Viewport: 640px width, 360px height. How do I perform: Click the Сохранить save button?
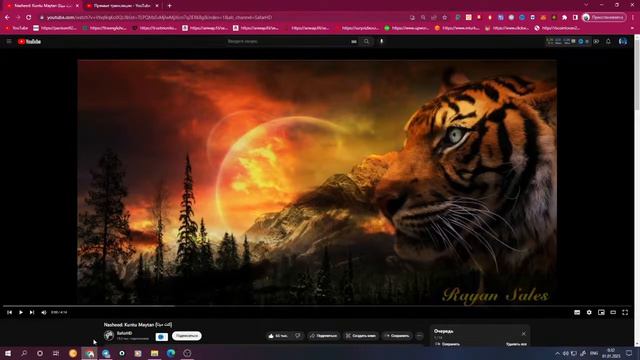coord(397,336)
